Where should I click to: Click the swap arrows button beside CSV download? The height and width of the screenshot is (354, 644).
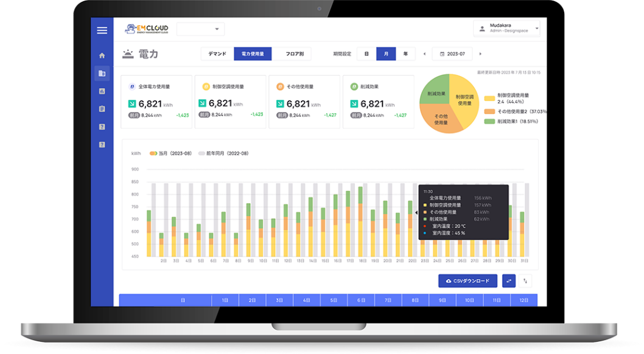tap(508, 281)
